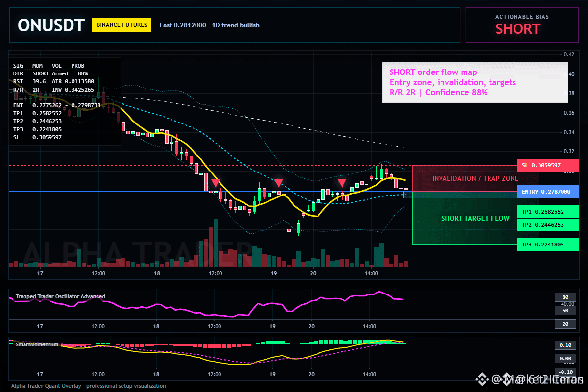The height and width of the screenshot is (392, 588).
Task: Click the leftmost red short-signal triangle marker
Action: (x=215, y=183)
